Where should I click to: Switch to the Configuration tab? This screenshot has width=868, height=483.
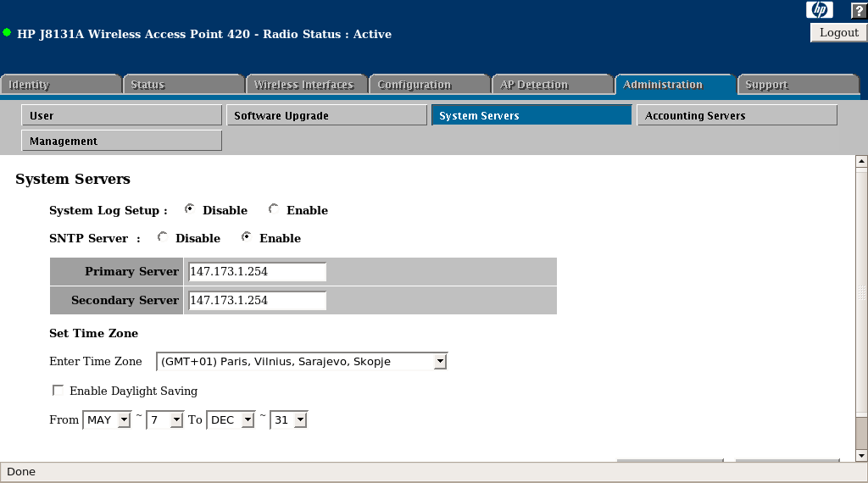pos(428,85)
